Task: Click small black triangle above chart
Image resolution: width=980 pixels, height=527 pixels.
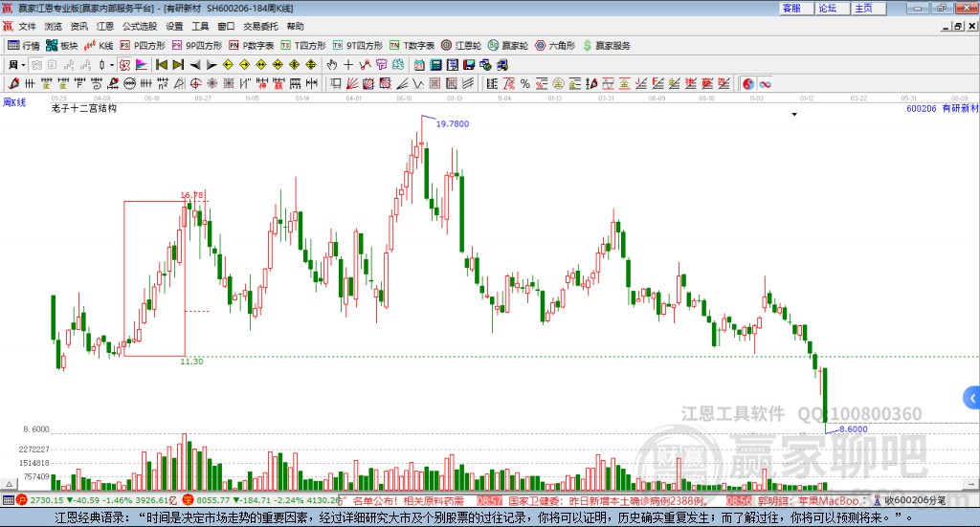Action: tap(794, 114)
